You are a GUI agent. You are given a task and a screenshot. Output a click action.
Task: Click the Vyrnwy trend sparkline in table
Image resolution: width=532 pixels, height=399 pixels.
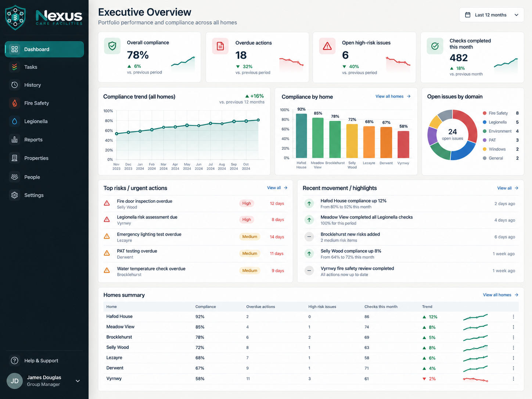pos(476,379)
